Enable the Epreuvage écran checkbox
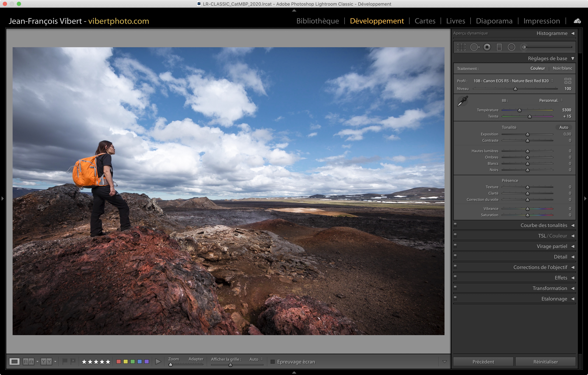Screen dimensions: 588x375 coord(273,362)
